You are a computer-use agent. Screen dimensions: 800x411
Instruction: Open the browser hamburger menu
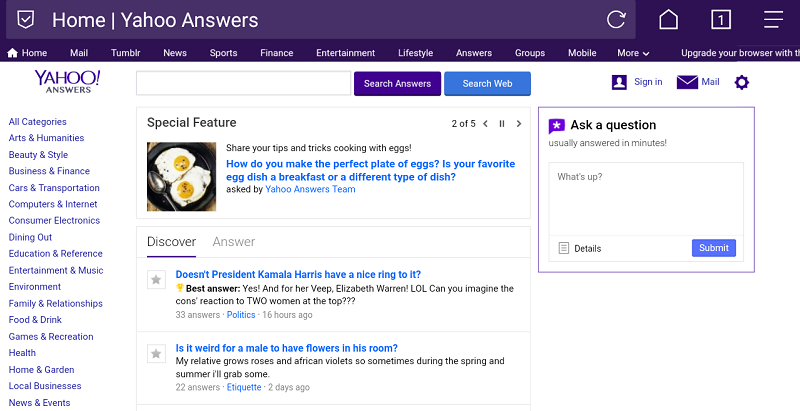pos(773,20)
